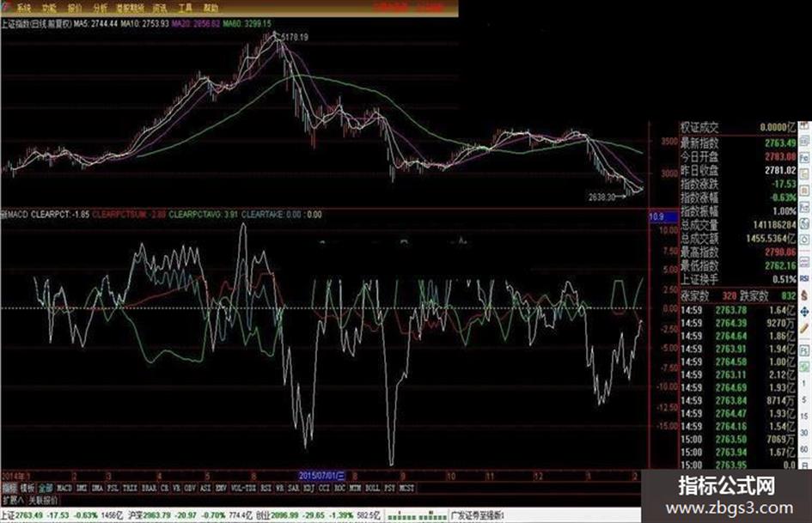Select the DMA indicator tab
812x523 pixels.
(x=97, y=488)
